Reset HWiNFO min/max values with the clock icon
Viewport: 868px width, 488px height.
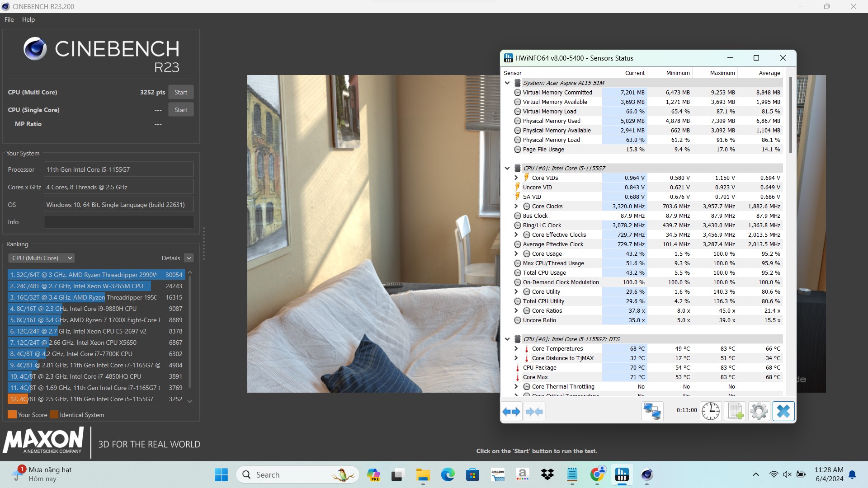[x=711, y=412]
